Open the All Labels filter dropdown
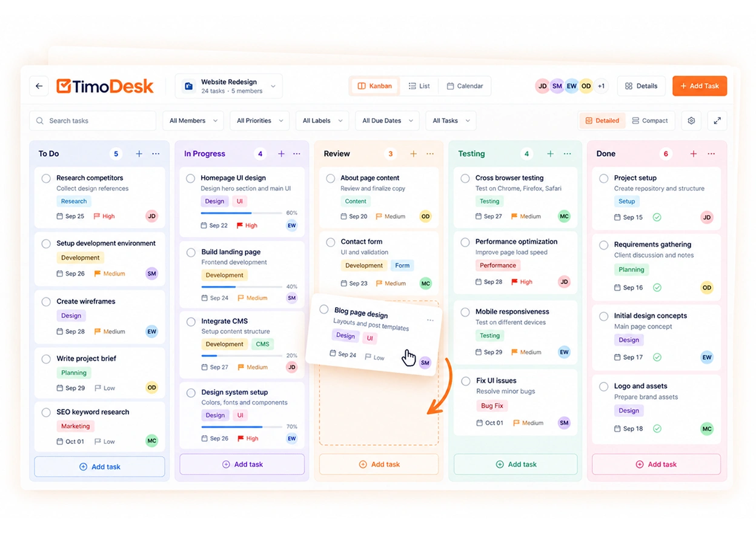This screenshot has height=533, width=756. click(x=322, y=121)
